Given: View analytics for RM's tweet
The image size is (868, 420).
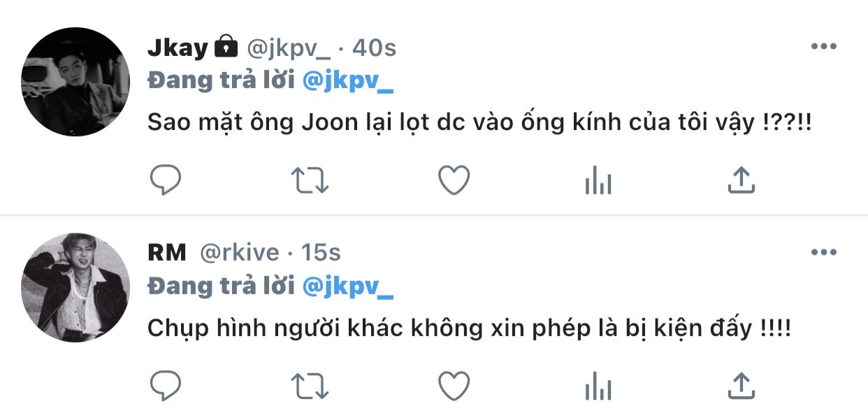Looking at the screenshot, I should point(598,386).
